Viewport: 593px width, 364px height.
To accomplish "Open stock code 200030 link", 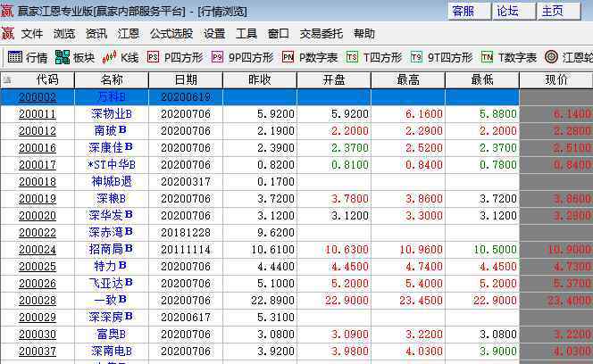I will tap(38, 335).
